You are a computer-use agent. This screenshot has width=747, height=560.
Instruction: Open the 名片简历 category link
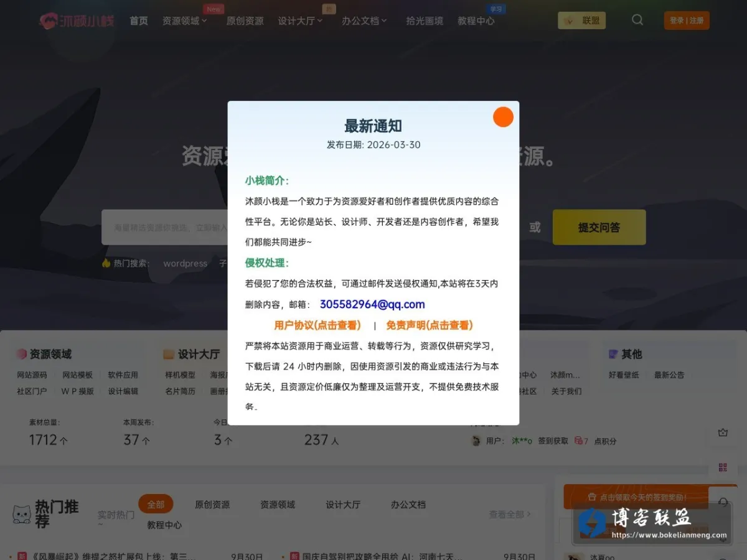[180, 391]
